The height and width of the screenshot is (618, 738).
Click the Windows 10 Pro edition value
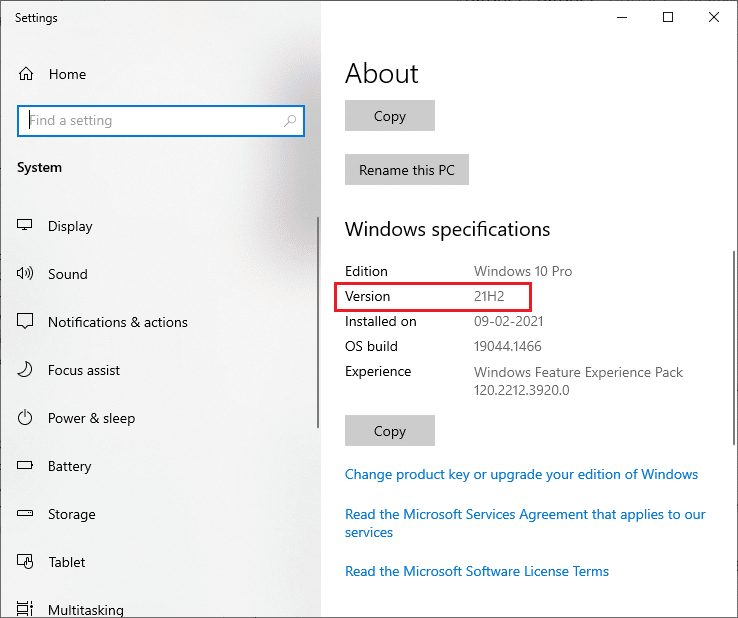tap(523, 271)
